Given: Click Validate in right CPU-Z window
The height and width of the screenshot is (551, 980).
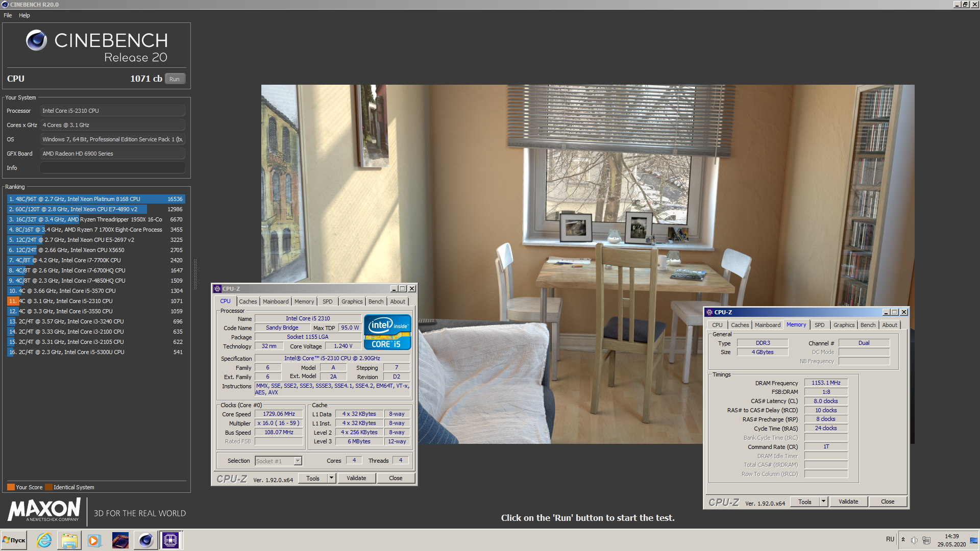Looking at the screenshot, I should click(x=848, y=502).
